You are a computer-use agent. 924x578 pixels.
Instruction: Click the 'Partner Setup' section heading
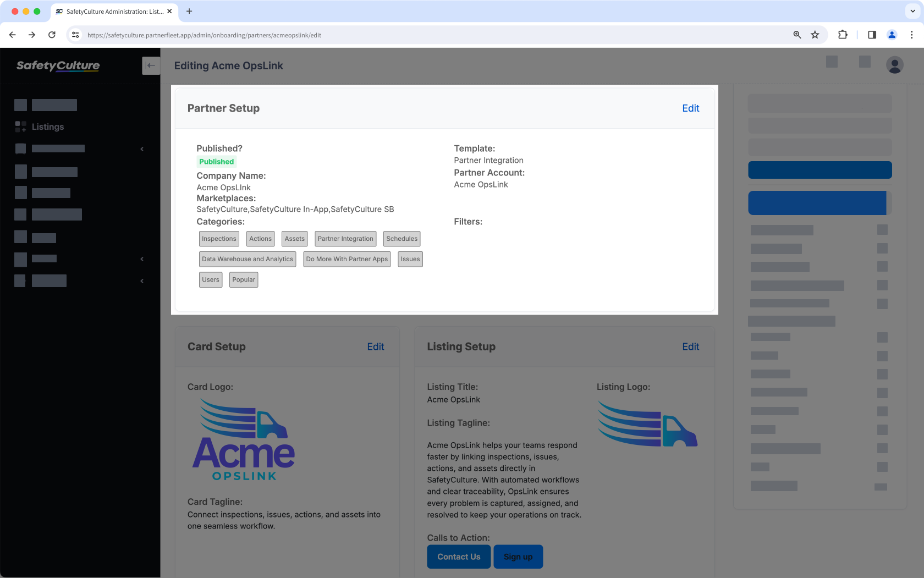tap(223, 108)
